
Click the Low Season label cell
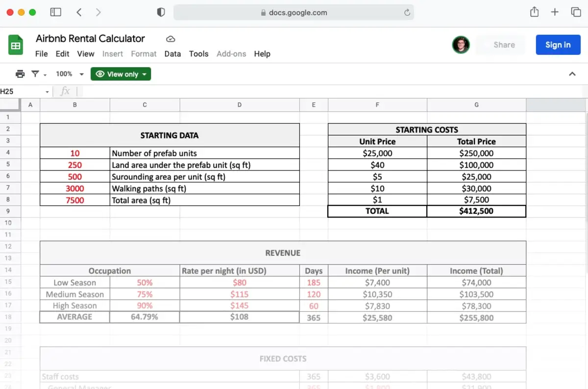pyautogui.click(x=75, y=283)
